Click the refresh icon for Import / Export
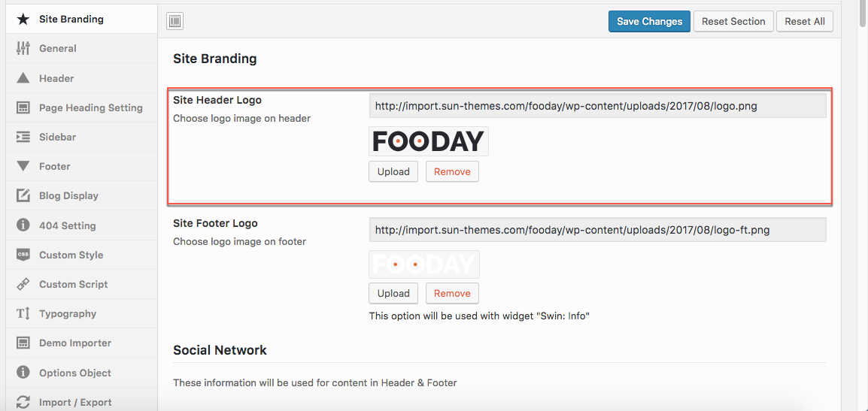 [x=23, y=402]
